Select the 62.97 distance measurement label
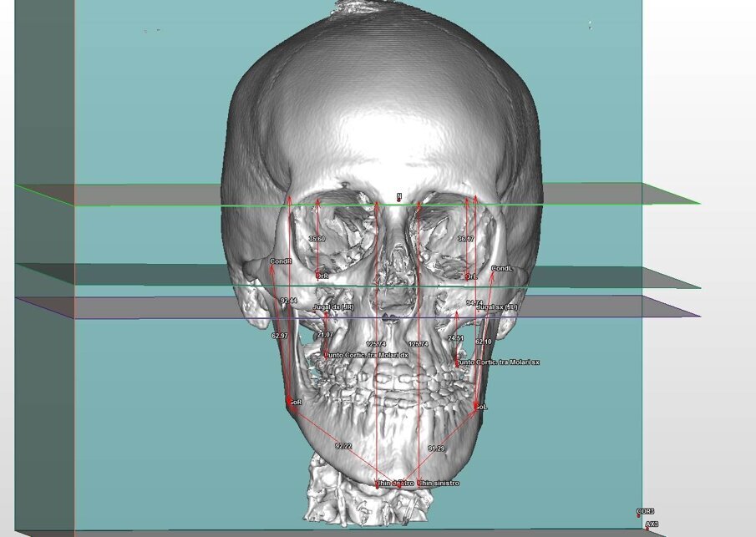 (279, 336)
